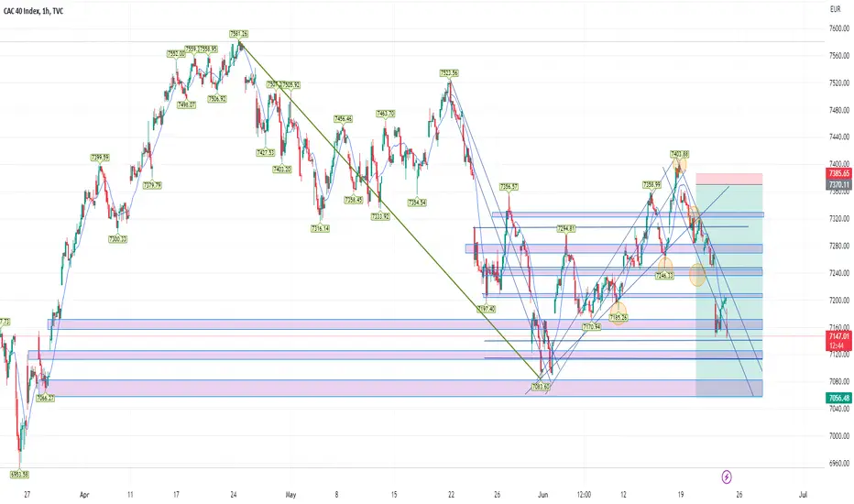Click the Jul label on time axis
Viewport: 854px width, 504px height.
(x=803, y=495)
